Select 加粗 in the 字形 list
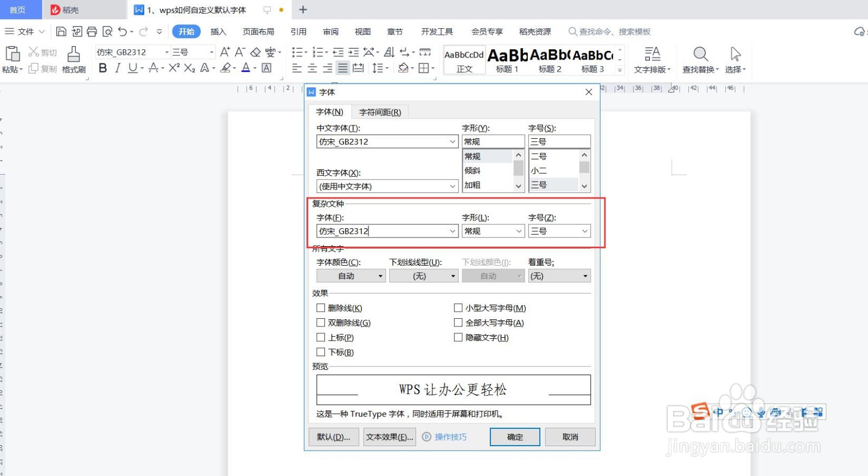Screen dimensions: 868x476 click(473, 185)
